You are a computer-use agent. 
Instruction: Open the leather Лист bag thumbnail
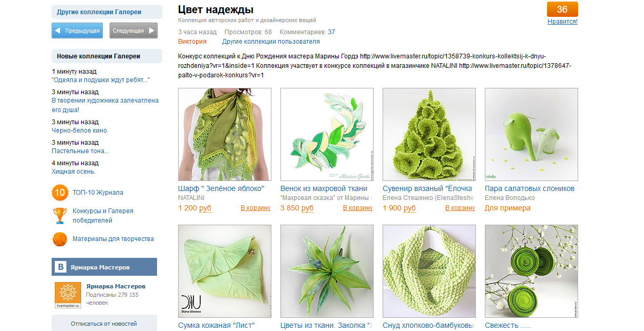225,272
